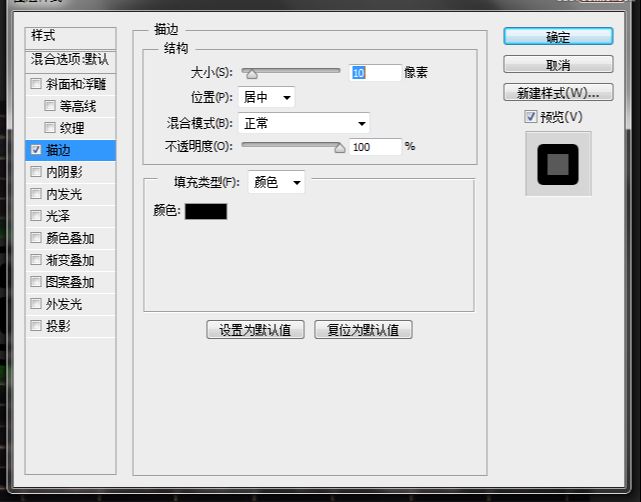Screen dimensions: 641x502
Task: Open the 填充类型 dropdown showing 颜色
Action: pyautogui.click(x=276, y=182)
